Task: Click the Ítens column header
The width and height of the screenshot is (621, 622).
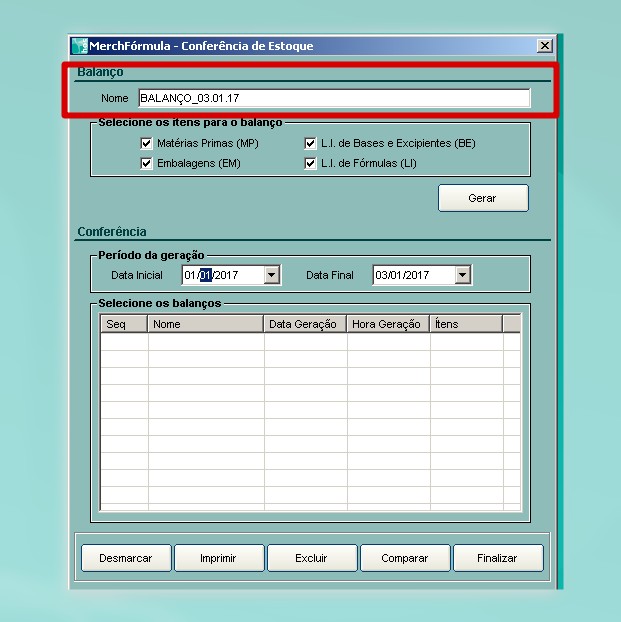Action: 465,324
